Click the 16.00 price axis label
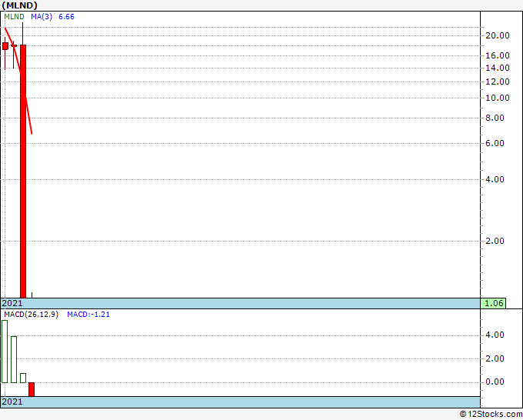The height and width of the screenshot is (420, 523). 498,55
